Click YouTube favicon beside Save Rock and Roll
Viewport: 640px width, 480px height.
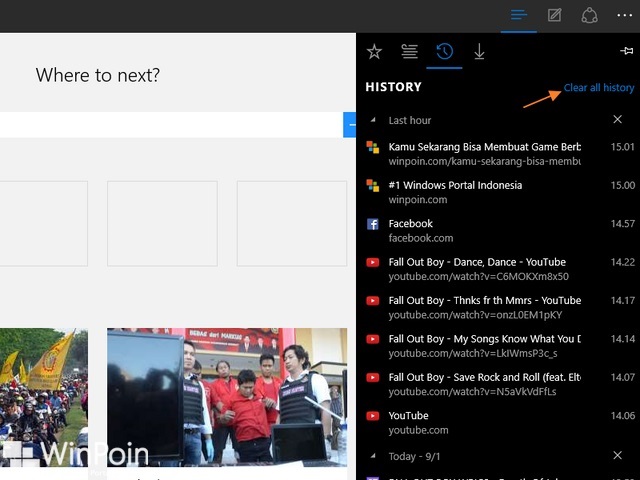point(373,378)
